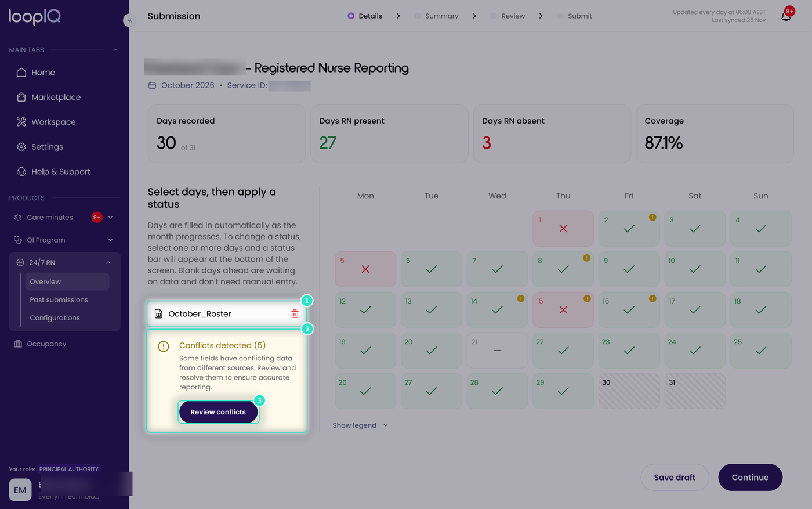Select the pending day 31 cell
812x509 pixels.
[x=695, y=391]
